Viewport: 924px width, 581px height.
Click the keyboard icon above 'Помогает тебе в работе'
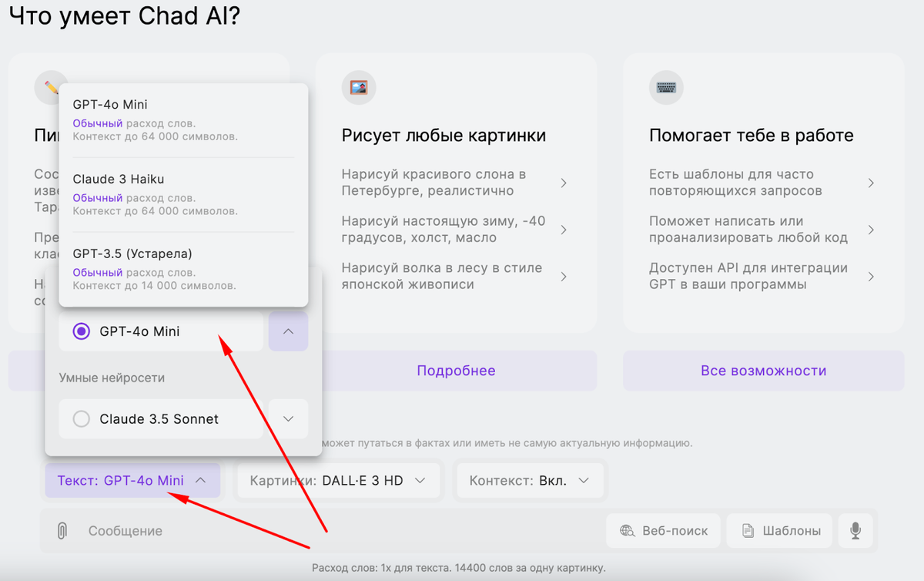click(666, 88)
